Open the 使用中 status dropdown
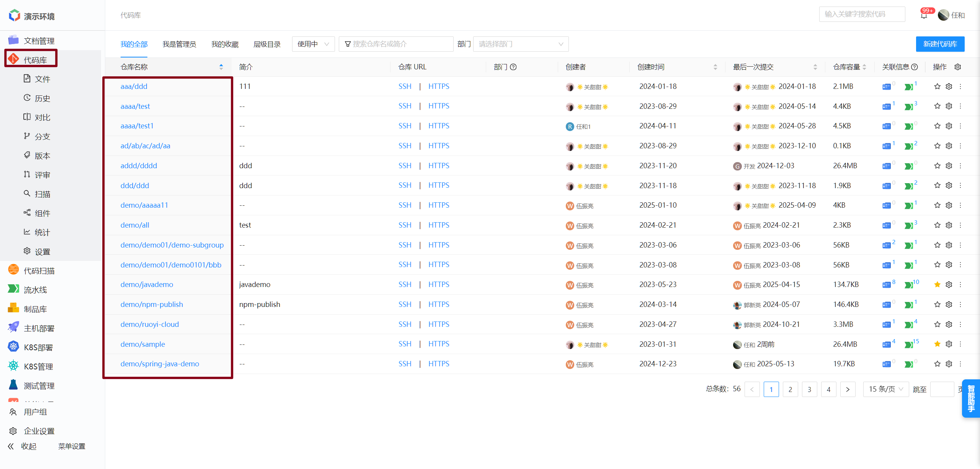Image resolution: width=980 pixels, height=469 pixels. (313, 44)
